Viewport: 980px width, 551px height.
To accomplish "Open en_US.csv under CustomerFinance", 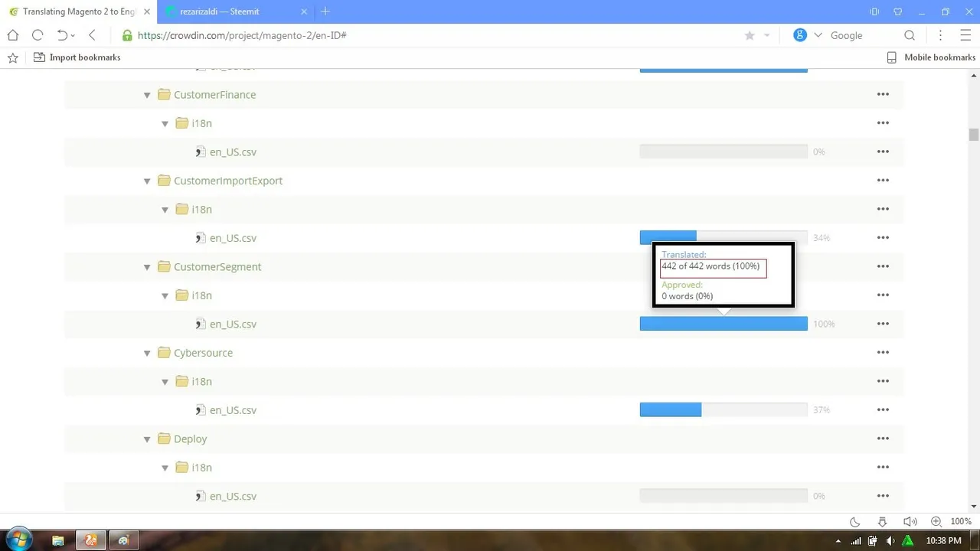I will coord(233,152).
